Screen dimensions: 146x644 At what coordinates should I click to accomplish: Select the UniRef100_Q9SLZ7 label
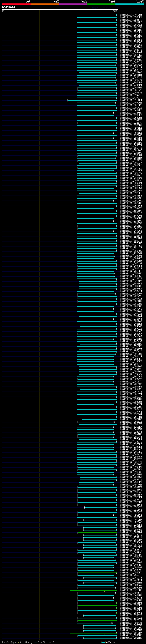click(131, 397)
